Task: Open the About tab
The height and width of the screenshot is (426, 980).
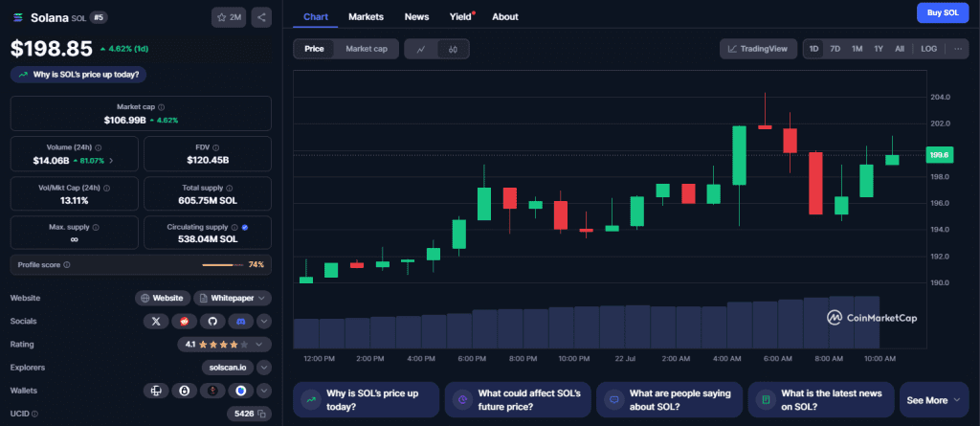Action: (x=505, y=17)
